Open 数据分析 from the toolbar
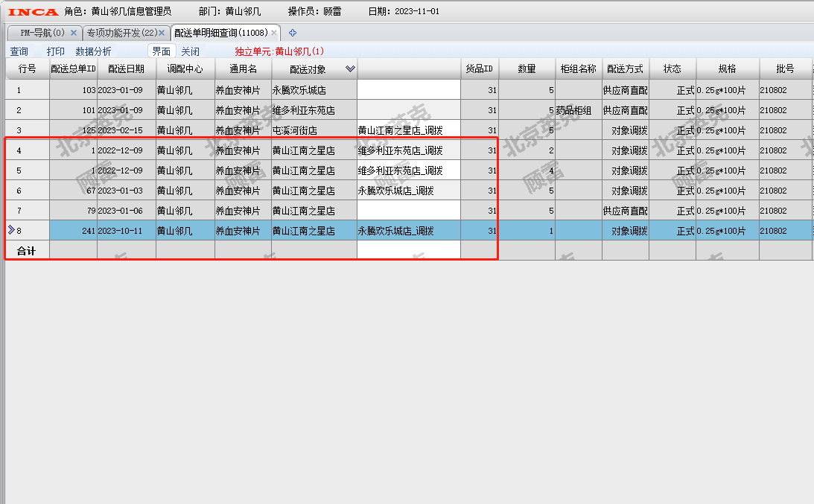The width and height of the screenshot is (814, 504). click(93, 51)
